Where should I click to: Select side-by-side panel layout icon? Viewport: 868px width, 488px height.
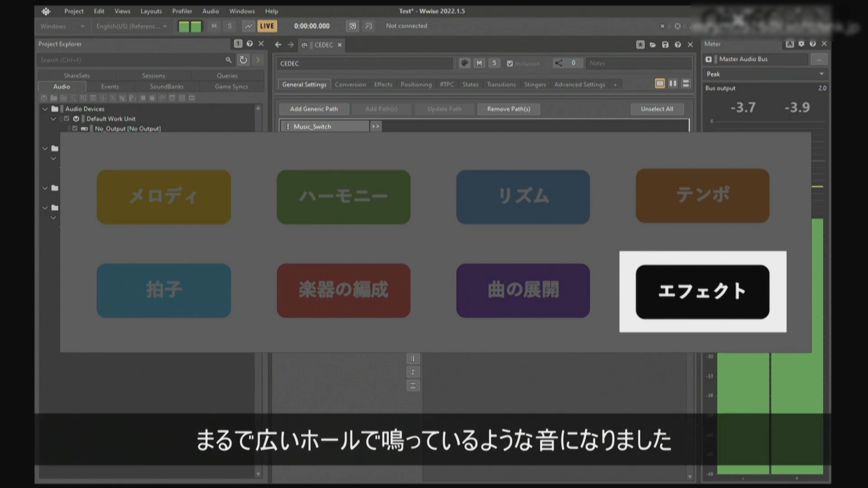coord(673,84)
